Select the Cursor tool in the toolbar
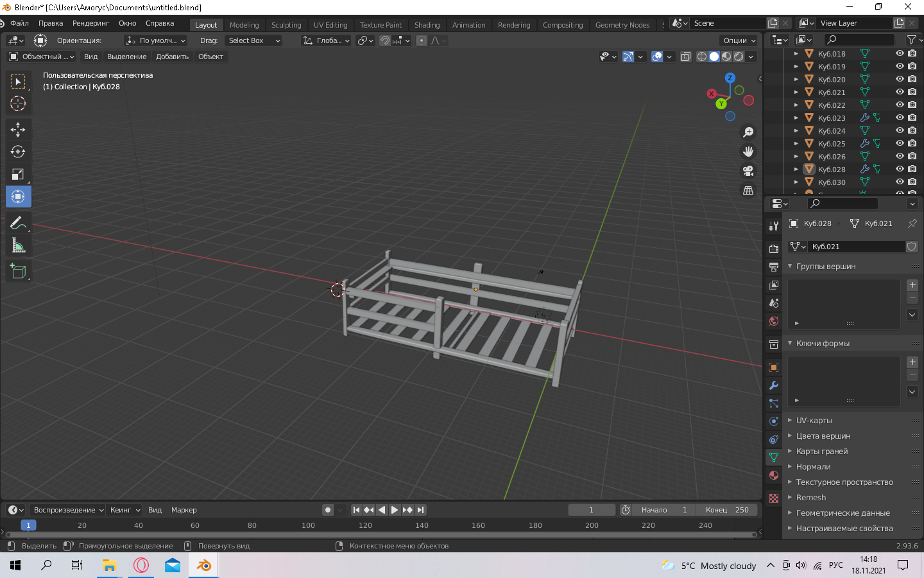Screen dimensions: 924x578 (18, 103)
